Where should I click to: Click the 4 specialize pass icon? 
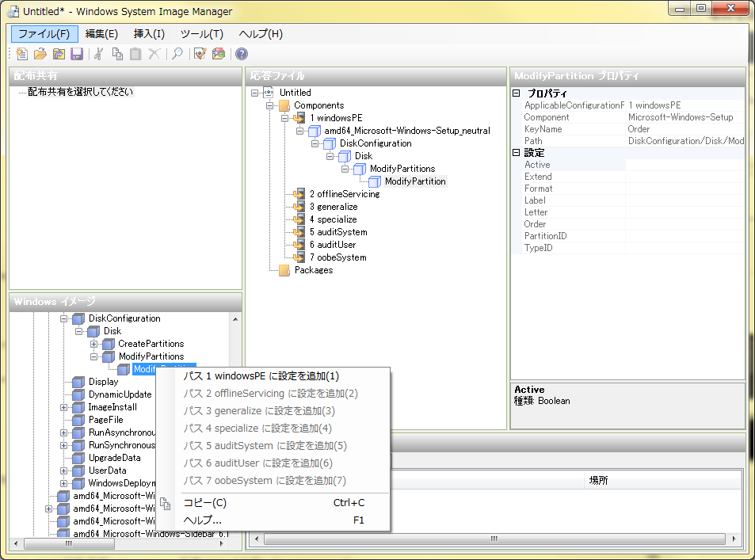(299, 219)
